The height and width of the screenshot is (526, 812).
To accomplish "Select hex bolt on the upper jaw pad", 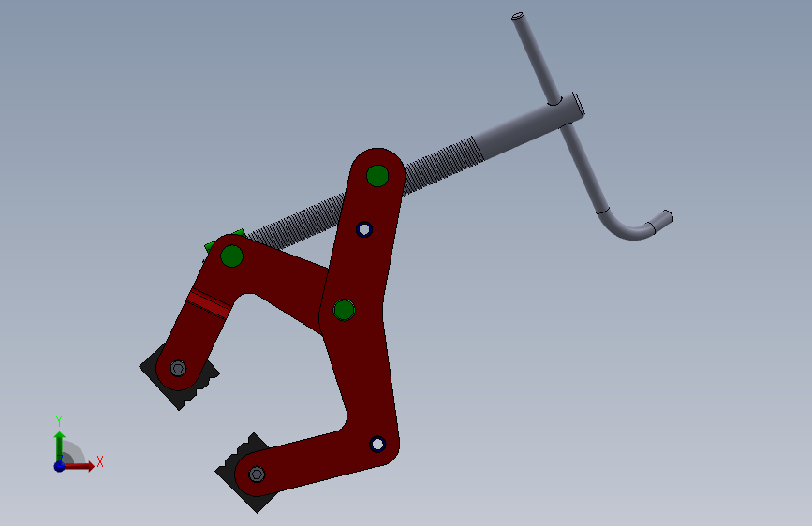I will [178, 368].
